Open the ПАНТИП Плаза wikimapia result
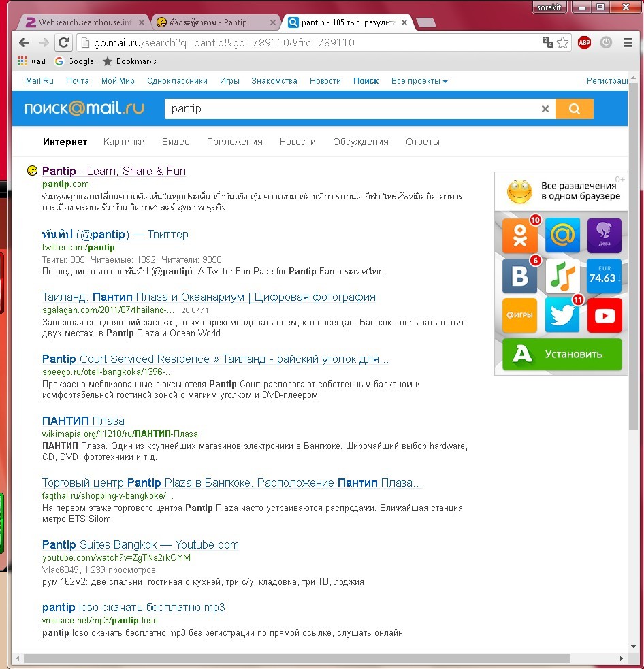Viewport: 644px width, 669px height. pos(83,421)
